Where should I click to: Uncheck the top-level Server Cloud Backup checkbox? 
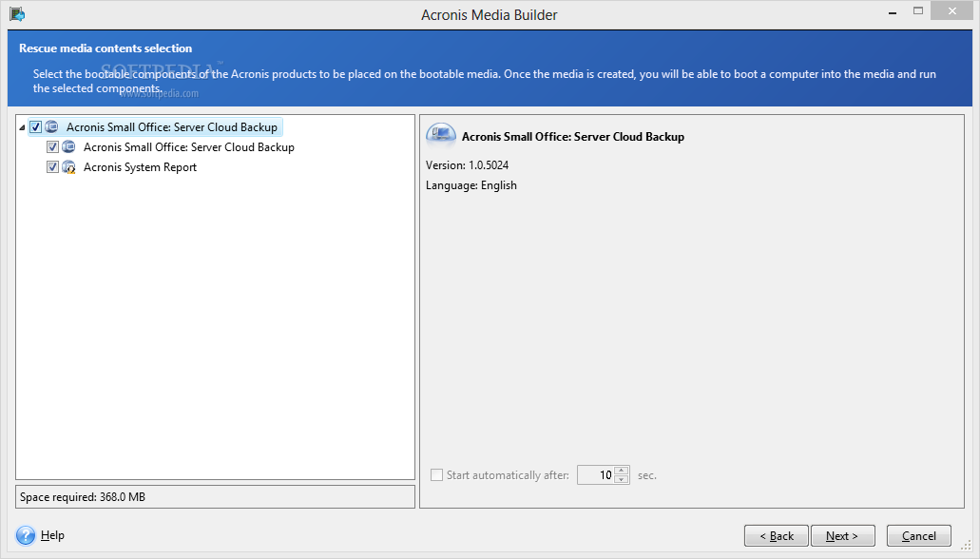35,127
